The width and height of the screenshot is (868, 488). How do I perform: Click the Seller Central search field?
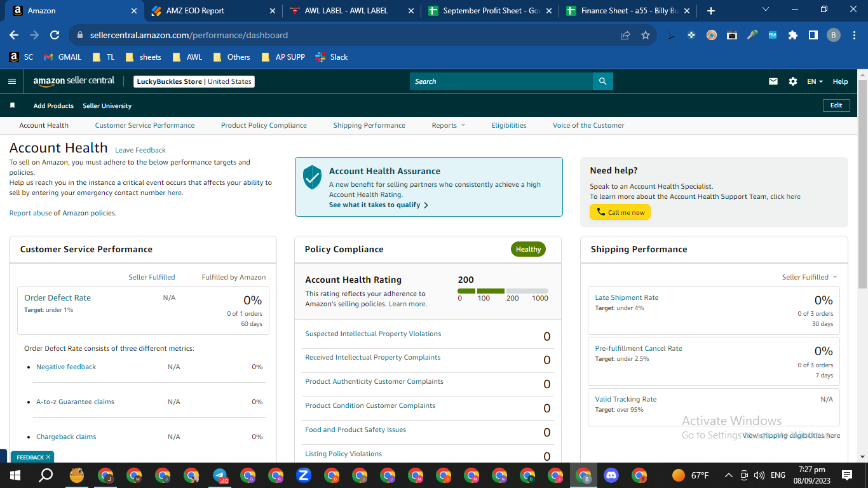click(x=501, y=81)
